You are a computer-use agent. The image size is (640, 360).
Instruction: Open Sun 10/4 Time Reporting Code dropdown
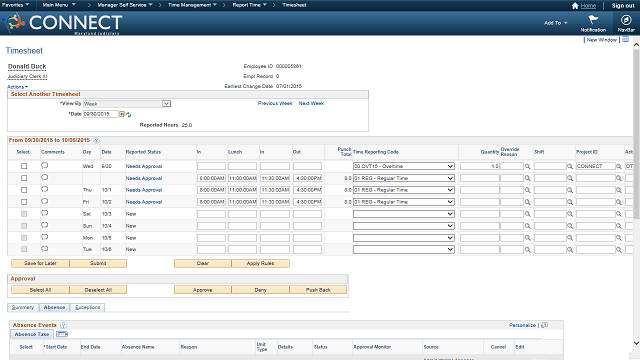(x=404, y=226)
